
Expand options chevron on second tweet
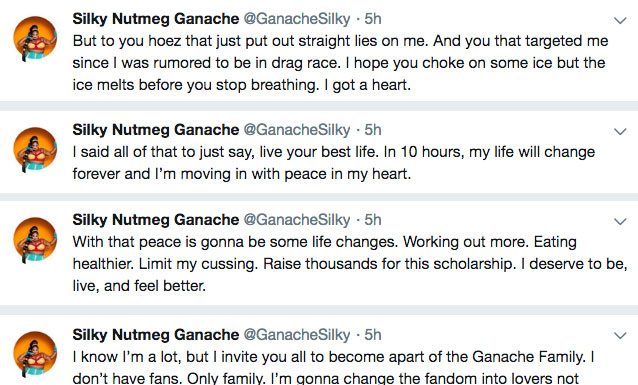[620, 131]
